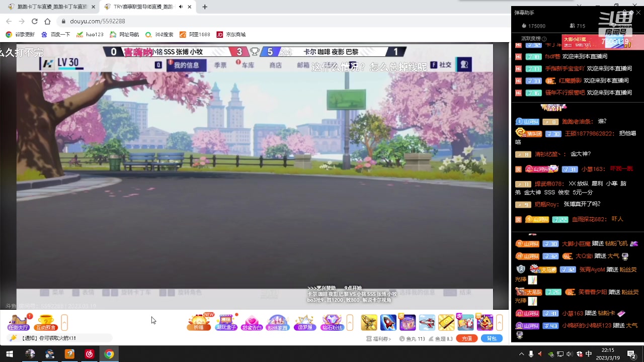This screenshot has height=362, width=644.
Task: Select the 商店 shop menu tab
Action: click(x=276, y=65)
